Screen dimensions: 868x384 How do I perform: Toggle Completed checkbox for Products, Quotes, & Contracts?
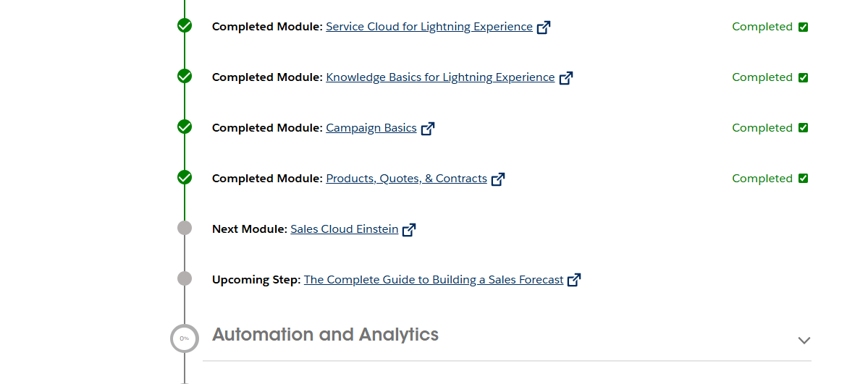click(803, 179)
